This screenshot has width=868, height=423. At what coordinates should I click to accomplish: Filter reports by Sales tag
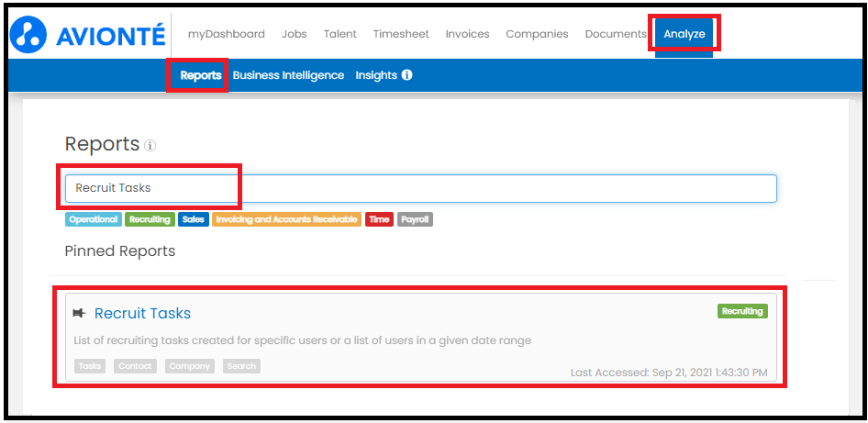pyautogui.click(x=194, y=219)
